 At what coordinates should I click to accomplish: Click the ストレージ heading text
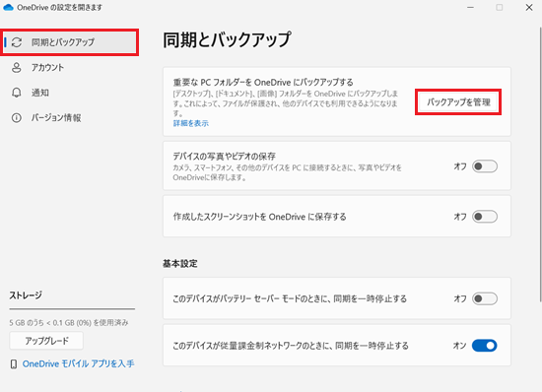click(x=26, y=295)
